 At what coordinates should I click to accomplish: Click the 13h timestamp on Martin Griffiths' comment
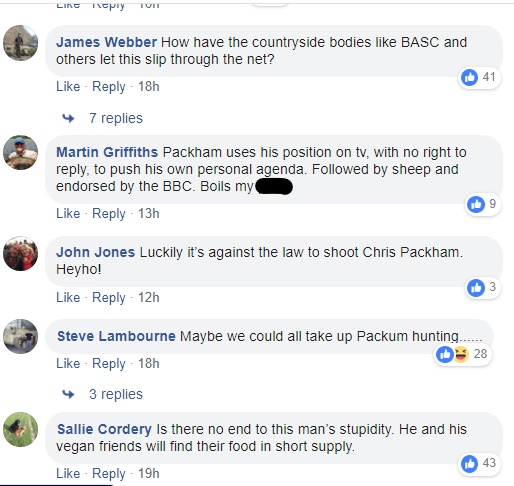(149, 214)
